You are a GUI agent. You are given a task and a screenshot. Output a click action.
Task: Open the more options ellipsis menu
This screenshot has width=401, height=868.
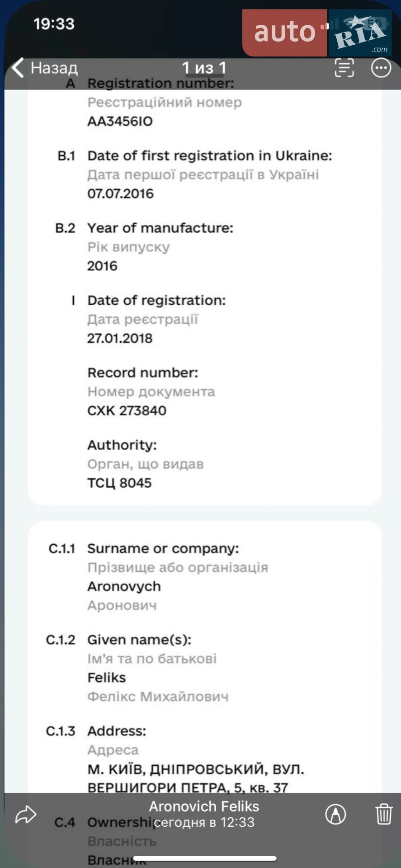click(x=381, y=68)
